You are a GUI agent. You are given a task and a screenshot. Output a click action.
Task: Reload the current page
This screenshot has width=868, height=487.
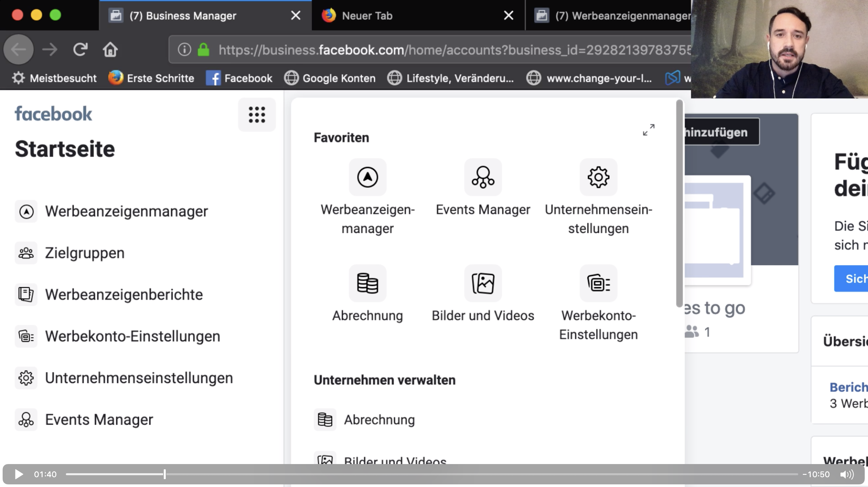tap(80, 49)
